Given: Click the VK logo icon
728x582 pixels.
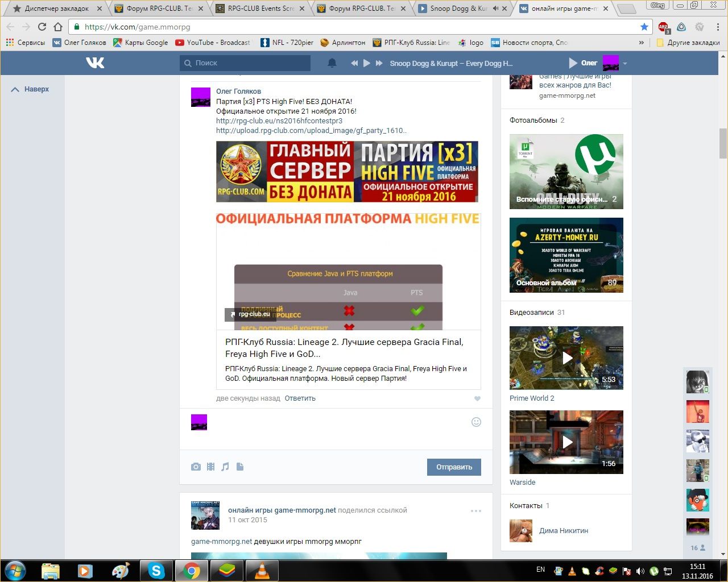Looking at the screenshot, I should click(95, 63).
